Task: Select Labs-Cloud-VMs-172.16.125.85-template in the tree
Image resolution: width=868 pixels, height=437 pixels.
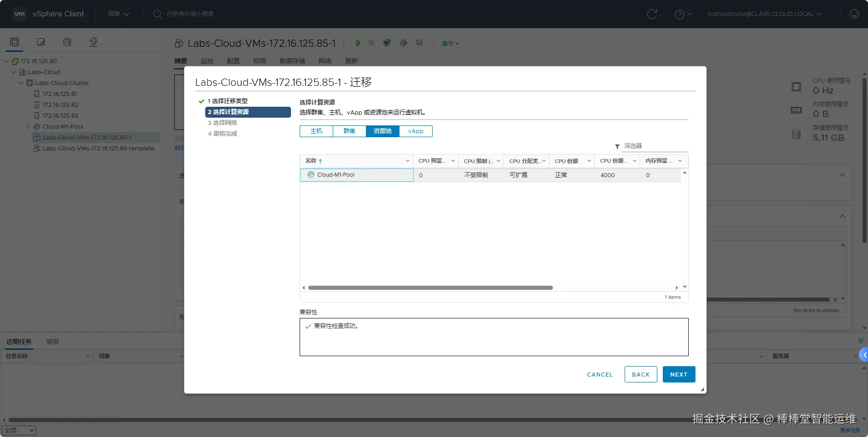Action: [98, 149]
